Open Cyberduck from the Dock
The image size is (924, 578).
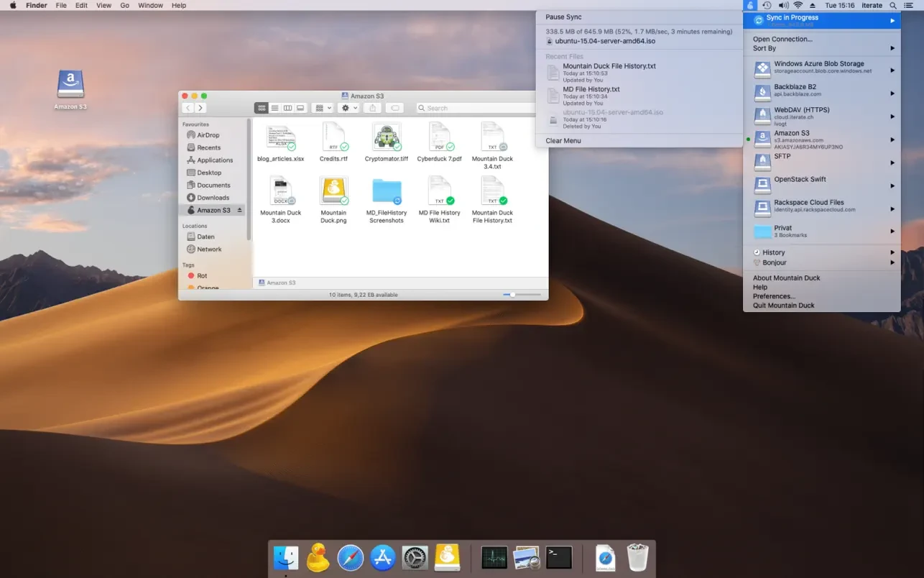click(318, 558)
